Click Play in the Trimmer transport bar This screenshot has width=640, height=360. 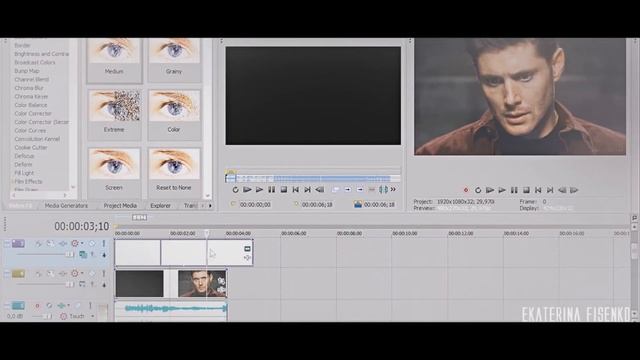coord(259,190)
